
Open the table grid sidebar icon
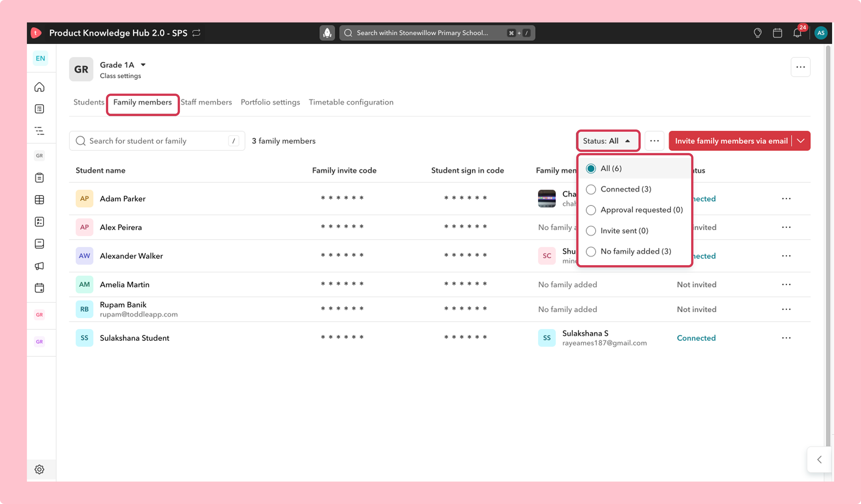coord(39,200)
